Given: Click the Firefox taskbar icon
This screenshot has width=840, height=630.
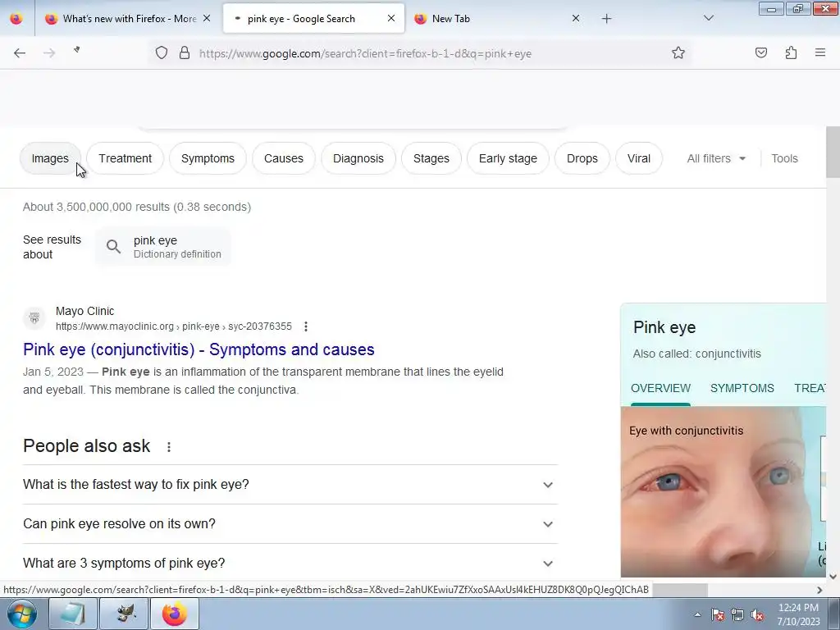Looking at the screenshot, I should click(x=175, y=614).
